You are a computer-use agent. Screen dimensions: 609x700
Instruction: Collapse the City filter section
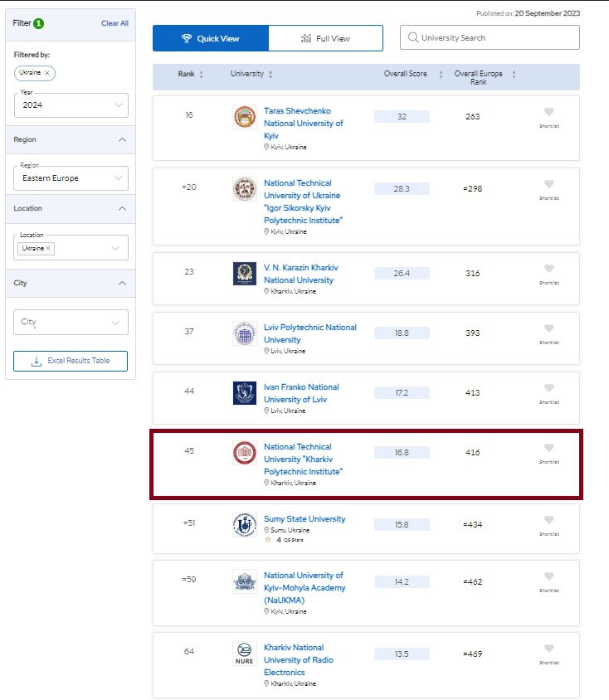122,283
